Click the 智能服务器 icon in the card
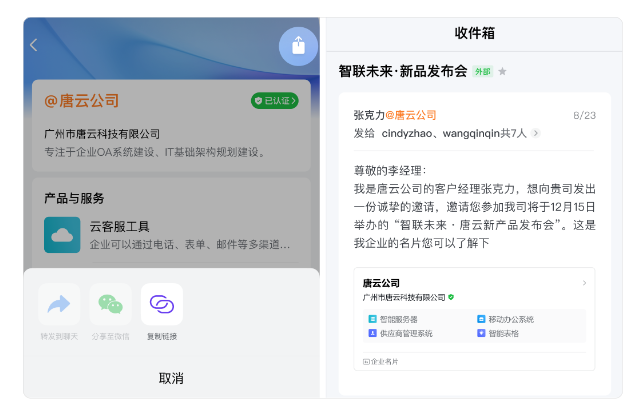This screenshot has width=626, height=414. [372, 319]
